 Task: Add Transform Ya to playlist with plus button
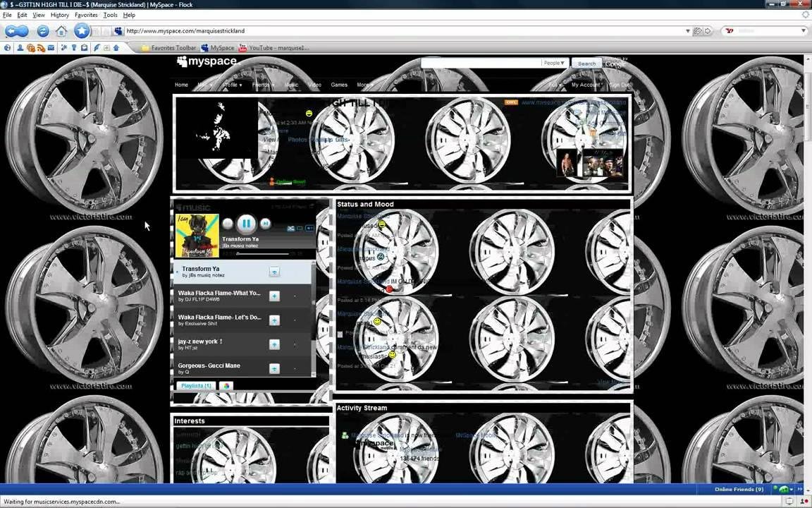pyautogui.click(x=274, y=272)
